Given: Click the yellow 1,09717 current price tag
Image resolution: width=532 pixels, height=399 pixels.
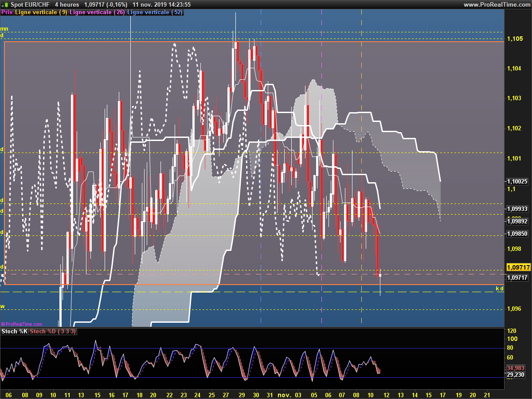Looking at the screenshot, I should [518, 267].
